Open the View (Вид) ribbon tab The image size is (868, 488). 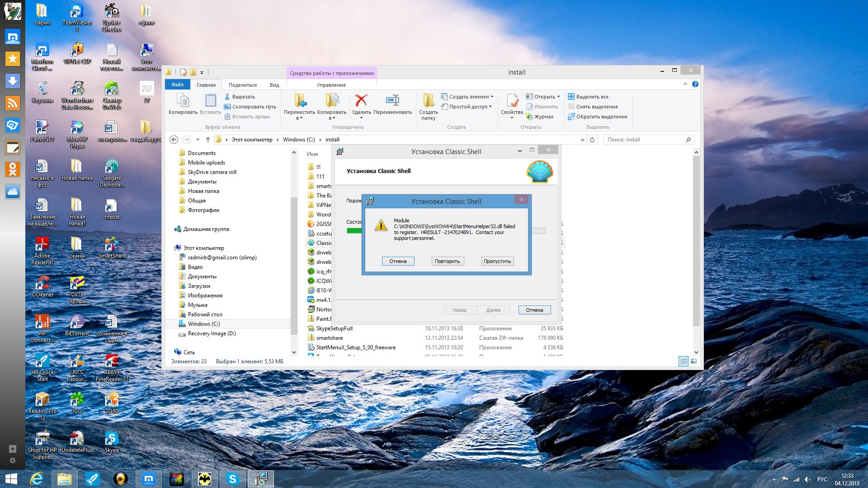(274, 85)
